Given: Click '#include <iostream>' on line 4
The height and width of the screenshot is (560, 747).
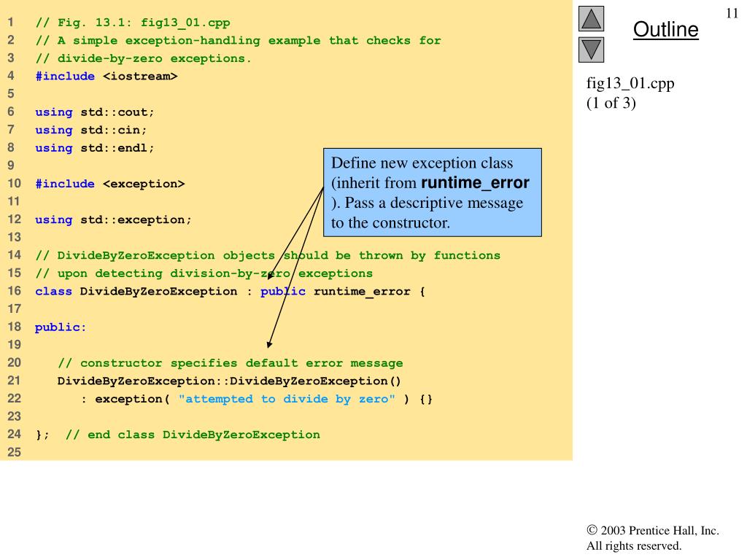Looking at the screenshot, I should (107, 76).
